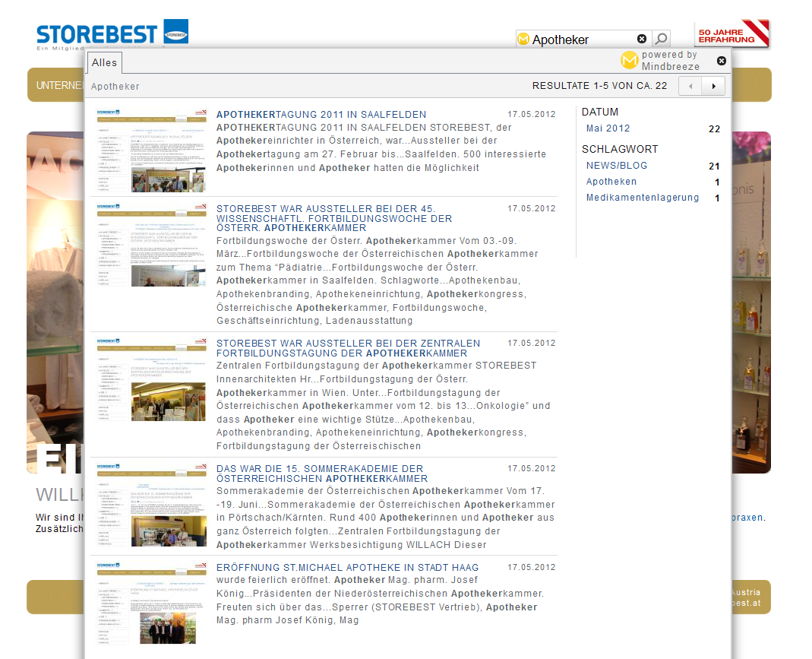Click the 50 Jahre Erfahrung badge
This screenshot has height=659, width=812.
[x=731, y=33]
